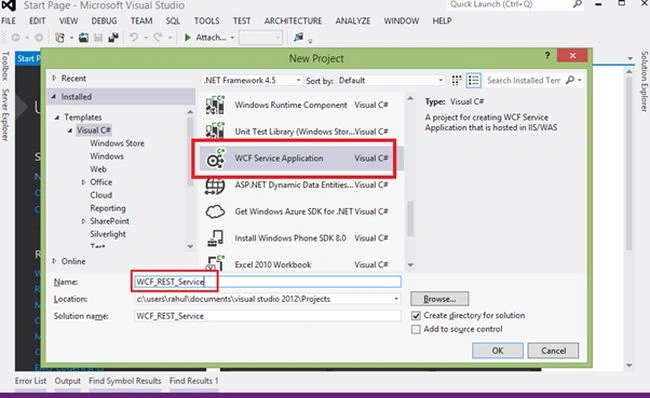
Task: Switch to the Output tab
Action: (68, 381)
